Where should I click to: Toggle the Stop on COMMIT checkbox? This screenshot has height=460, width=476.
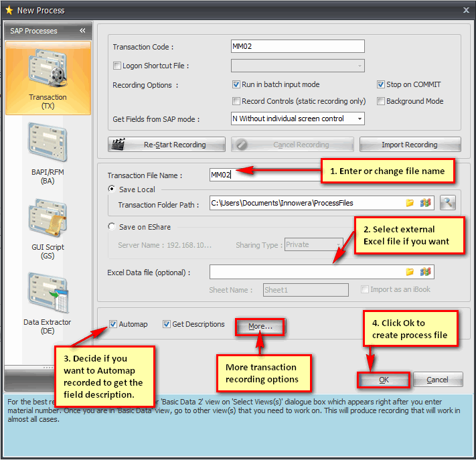point(380,84)
